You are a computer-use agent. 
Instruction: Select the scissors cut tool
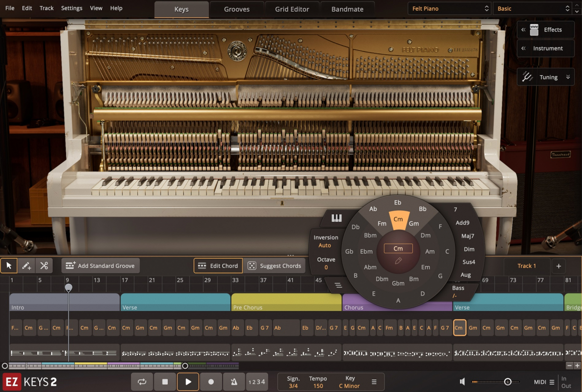coord(44,266)
